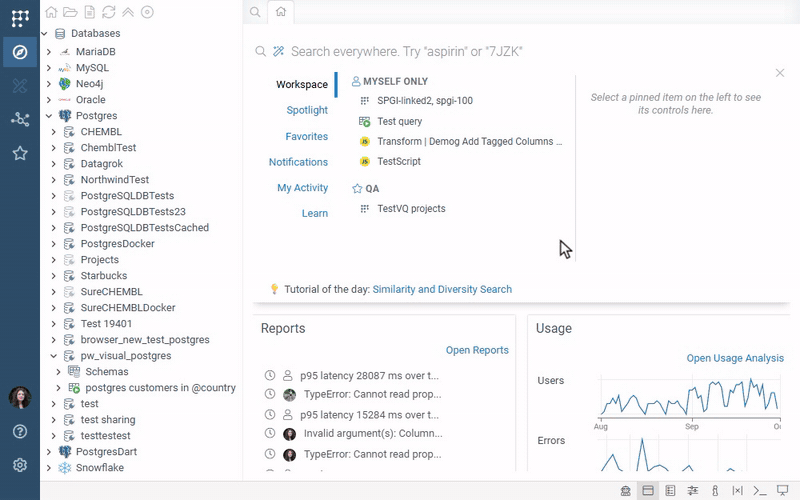The width and height of the screenshot is (800, 500).
Task: Open the Home tab
Action: [281, 12]
